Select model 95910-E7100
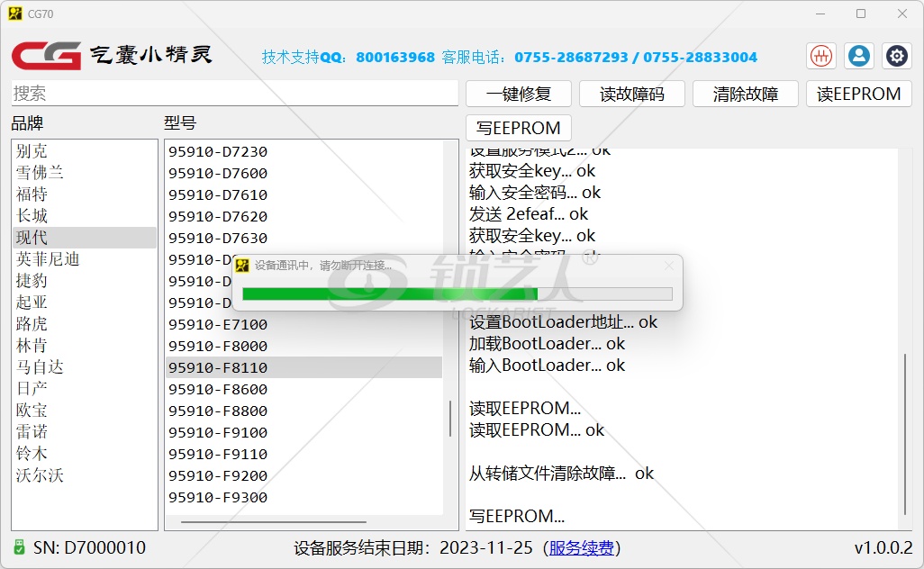The width and height of the screenshot is (924, 569). point(304,324)
